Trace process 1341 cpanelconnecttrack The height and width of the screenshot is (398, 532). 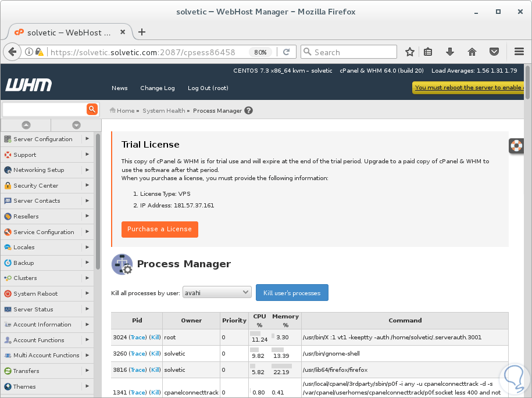[x=138, y=392]
